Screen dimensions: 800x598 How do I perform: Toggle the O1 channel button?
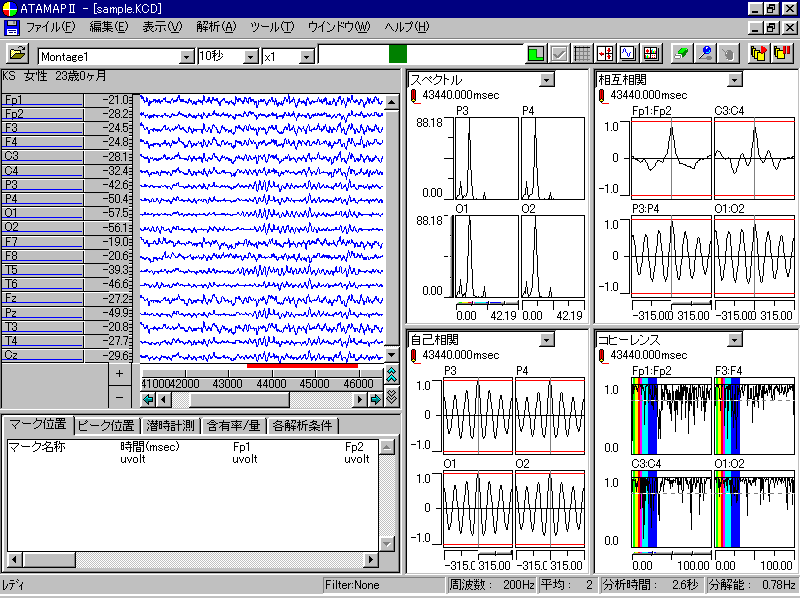(x=42, y=213)
